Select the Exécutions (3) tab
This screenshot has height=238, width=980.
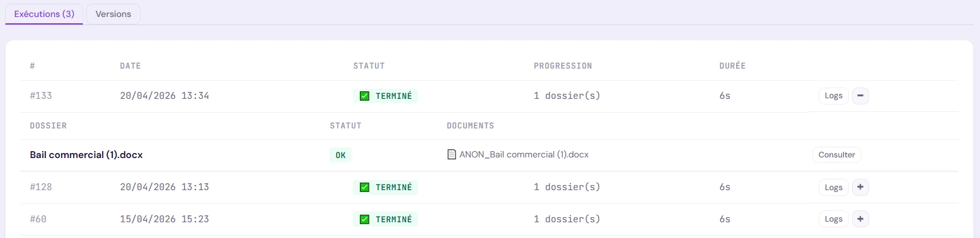tap(44, 14)
